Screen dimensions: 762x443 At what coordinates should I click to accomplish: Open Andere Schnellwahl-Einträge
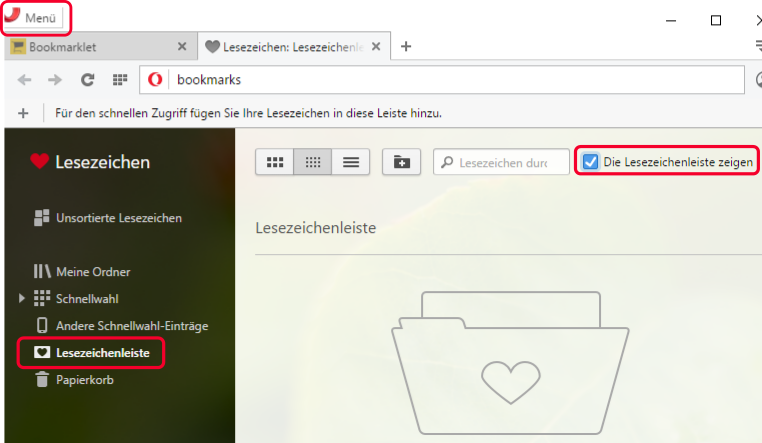click(x=122, y=325)
